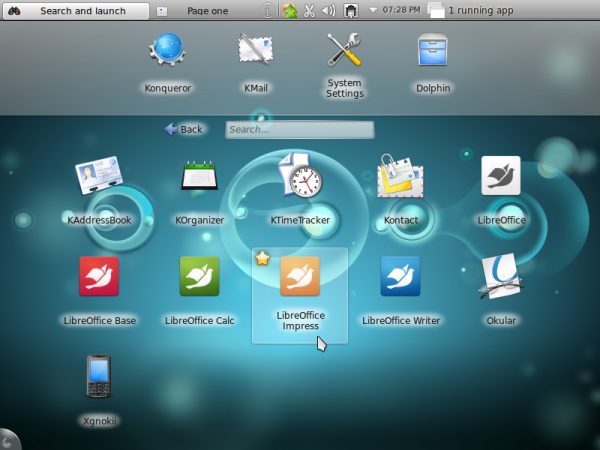The image size is (600, 450).
Task: Launch KOrganizer calendar icon
Action: tap(199, 175)
